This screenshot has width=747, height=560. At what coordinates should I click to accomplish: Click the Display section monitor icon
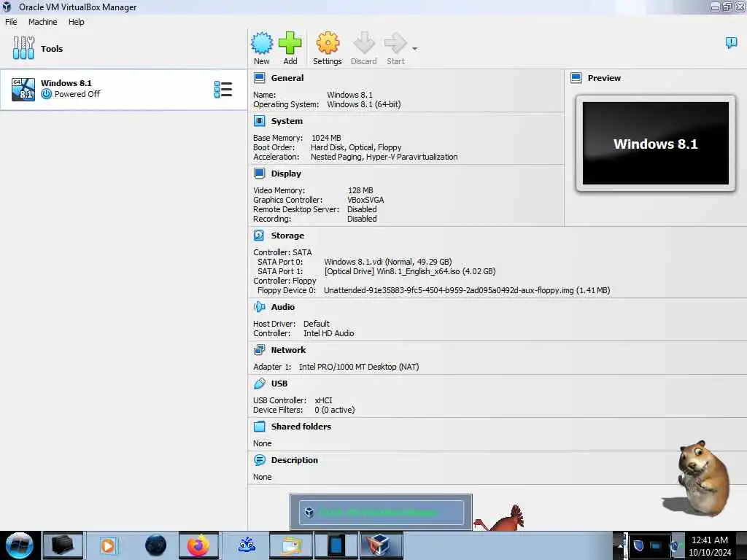259,174
